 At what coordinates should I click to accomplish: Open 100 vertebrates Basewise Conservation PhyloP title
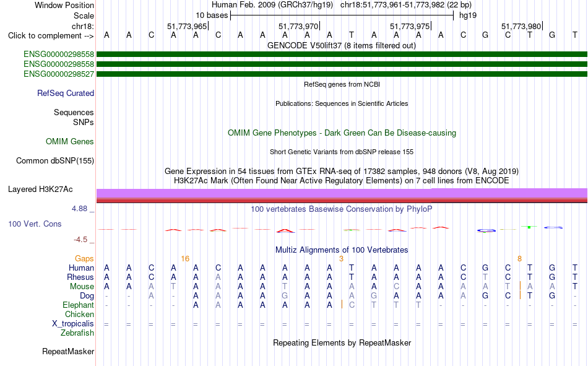(x=342, y=209)
